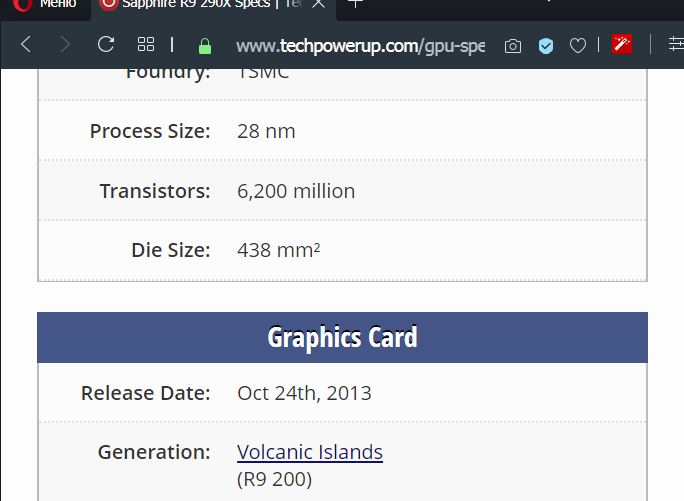
Task: Open a new tab with plus button
Action: [x=354, y=5]
